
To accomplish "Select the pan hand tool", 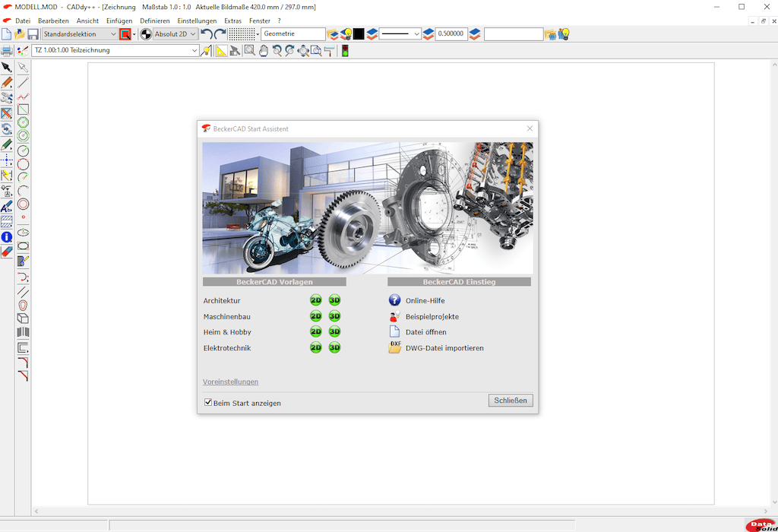I will click(264, 51).
